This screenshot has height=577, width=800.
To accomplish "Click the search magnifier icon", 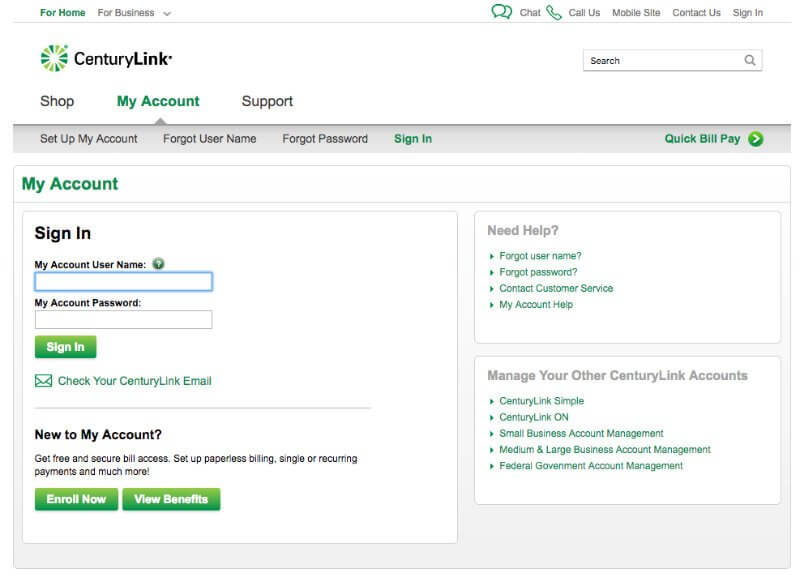I will [749, 60].
